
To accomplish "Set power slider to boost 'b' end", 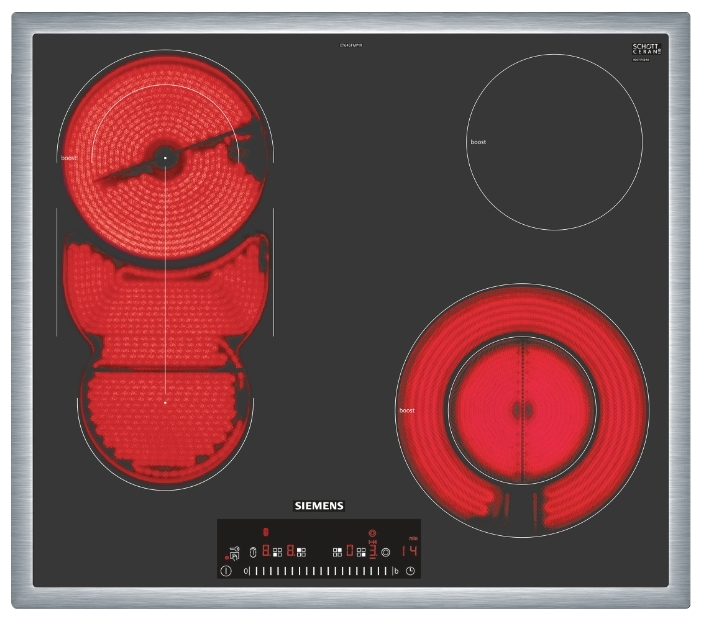I will click(x=396, y=571).
